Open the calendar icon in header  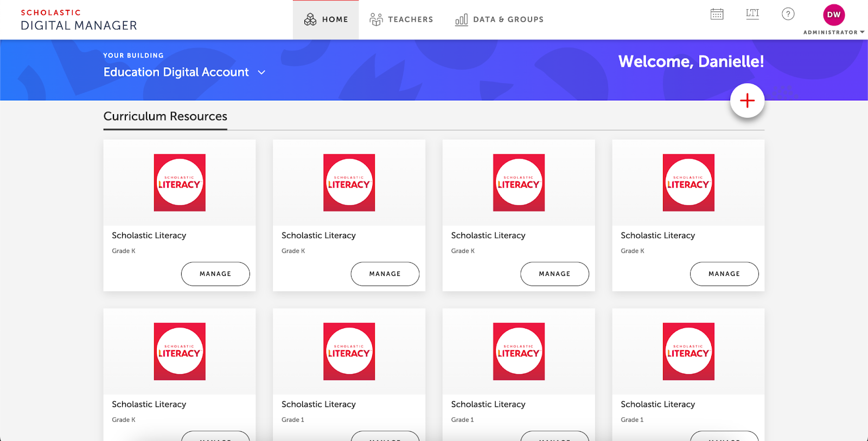tap(717, 14)
